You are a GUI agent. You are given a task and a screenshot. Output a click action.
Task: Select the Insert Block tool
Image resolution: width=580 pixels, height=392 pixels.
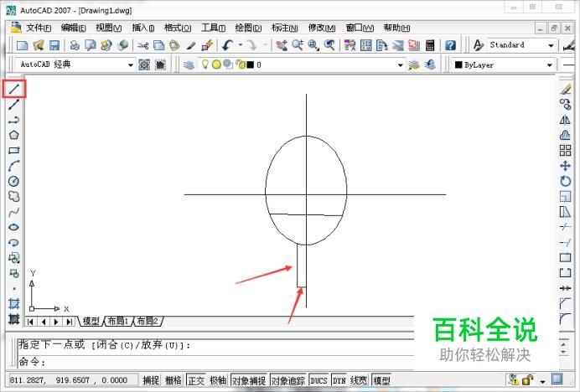pyautogui.click(x=14, y=258)
